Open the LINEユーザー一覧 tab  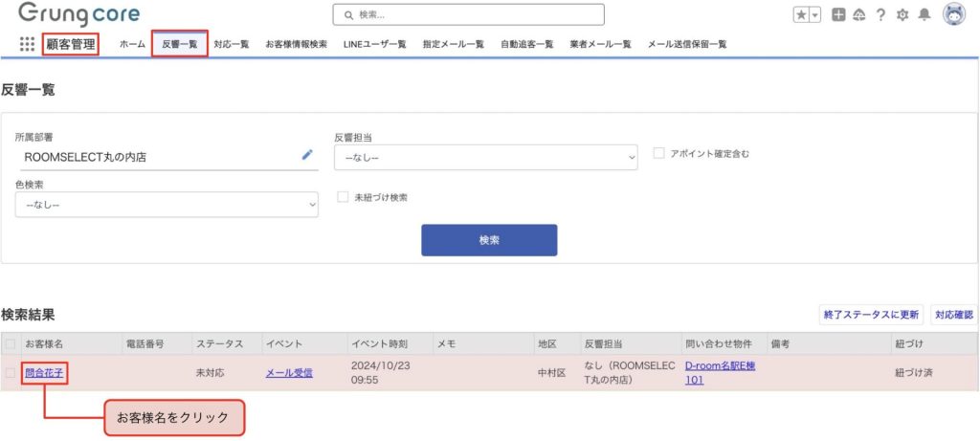click(374, 44)
